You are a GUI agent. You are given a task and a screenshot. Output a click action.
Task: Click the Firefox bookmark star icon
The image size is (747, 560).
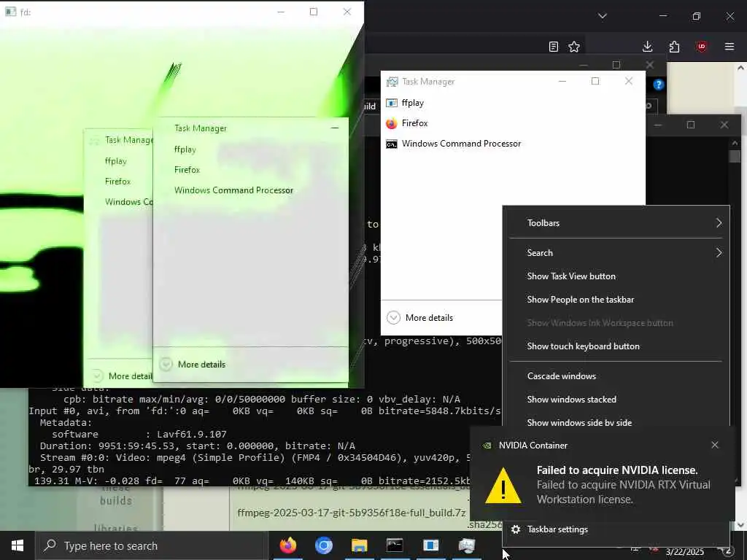(x=574, y=47)
